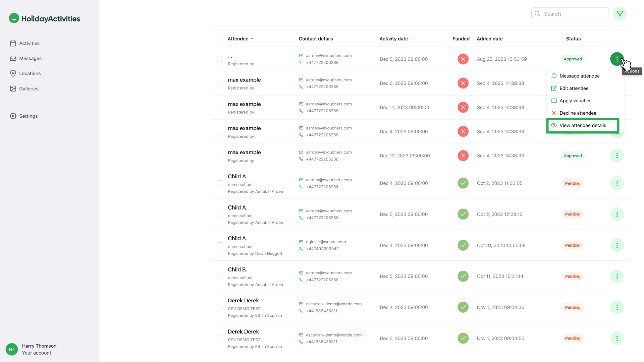Image resolution: width=644 pixels, height=362 pixels.
Task: Sort by Activity date column arrow
Action: coord(411,39)
